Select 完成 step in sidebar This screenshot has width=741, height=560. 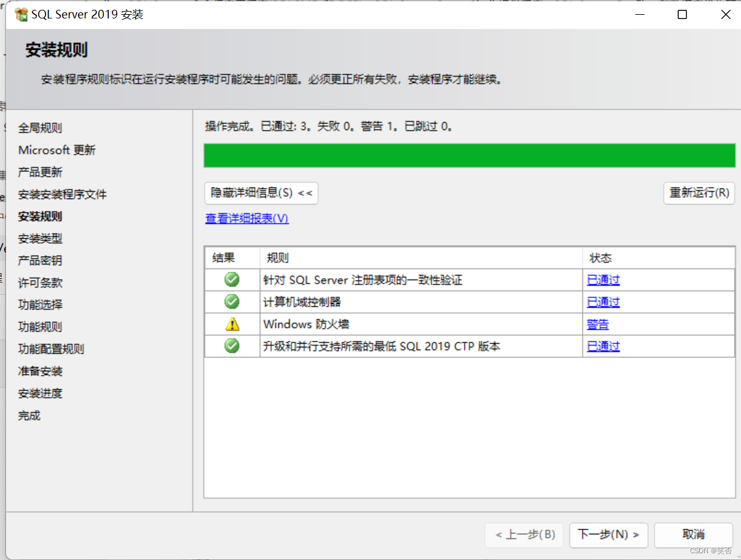(29, 415)
